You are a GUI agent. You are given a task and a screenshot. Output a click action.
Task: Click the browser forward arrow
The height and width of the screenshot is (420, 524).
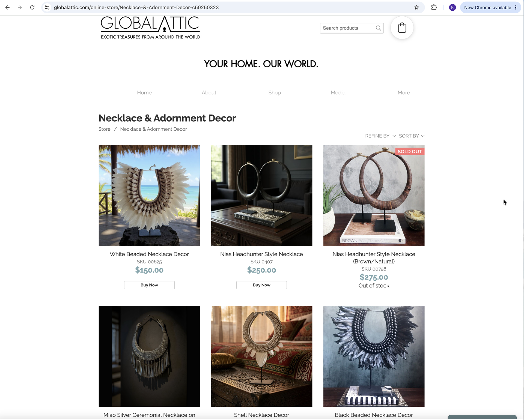pos(20,7)
